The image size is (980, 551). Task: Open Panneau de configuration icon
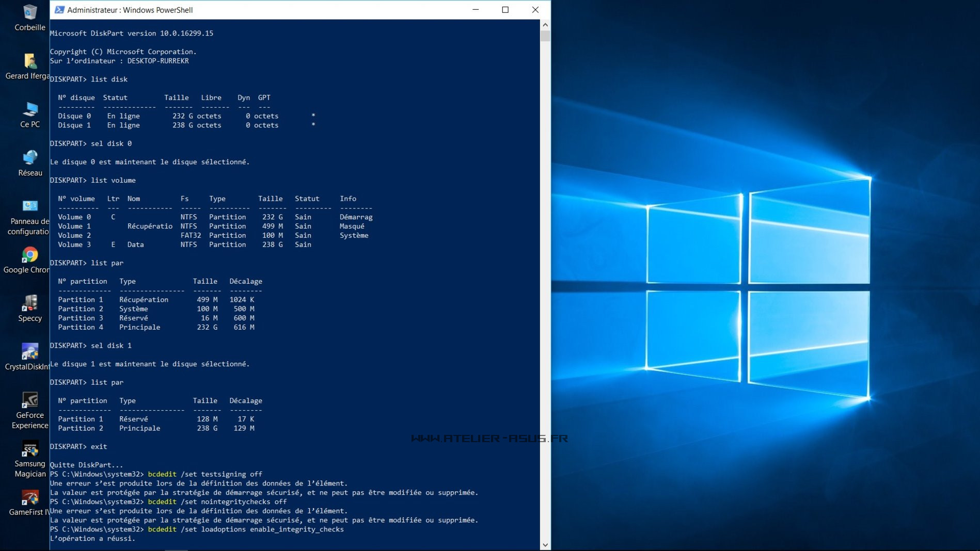tap(29, 207)
